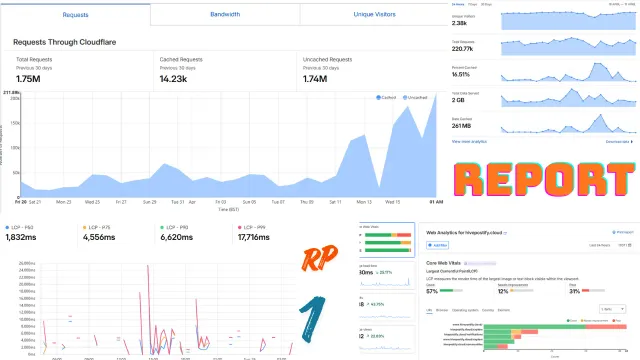Image resolution: width=640 pixels, height=360 pixels.
Task: Switch to the Requests tab
Action: pos(75,15)
